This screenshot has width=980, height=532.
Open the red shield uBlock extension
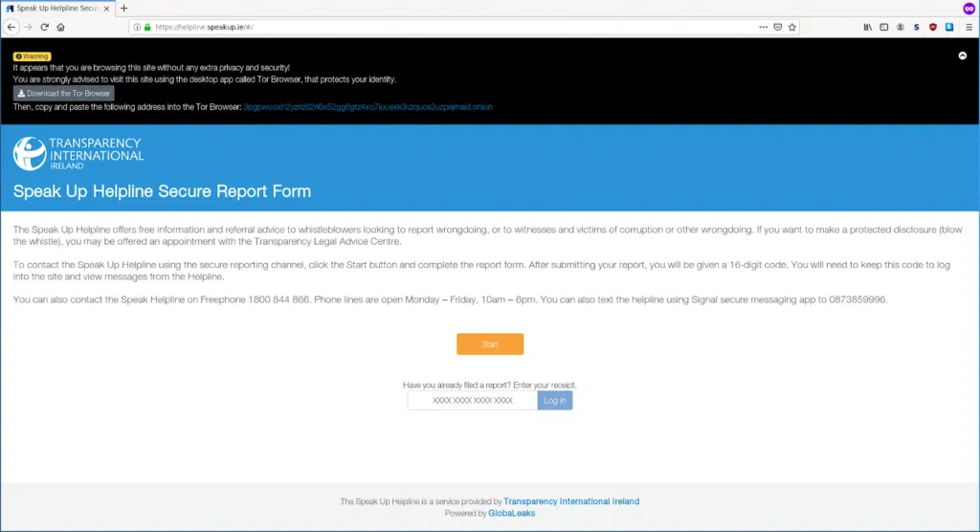click(932, 27)
